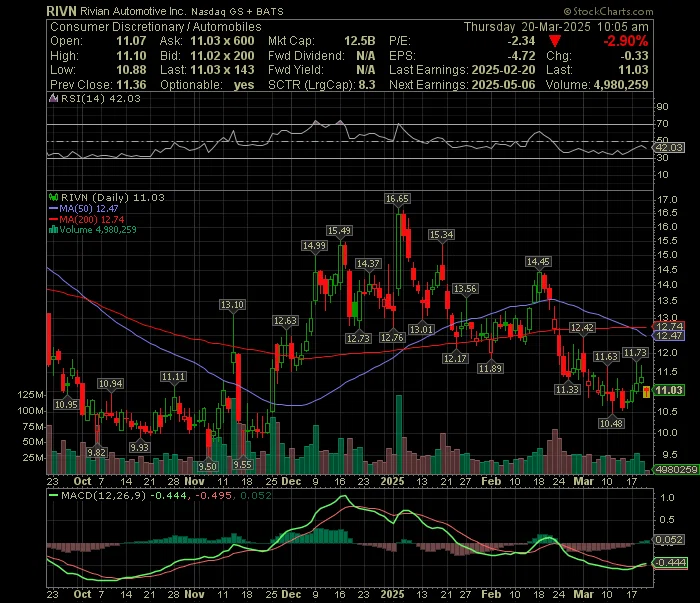This screenshot has height=603, width=700.
Task: Click the MA(50) blue legend line
Action: 54,209
